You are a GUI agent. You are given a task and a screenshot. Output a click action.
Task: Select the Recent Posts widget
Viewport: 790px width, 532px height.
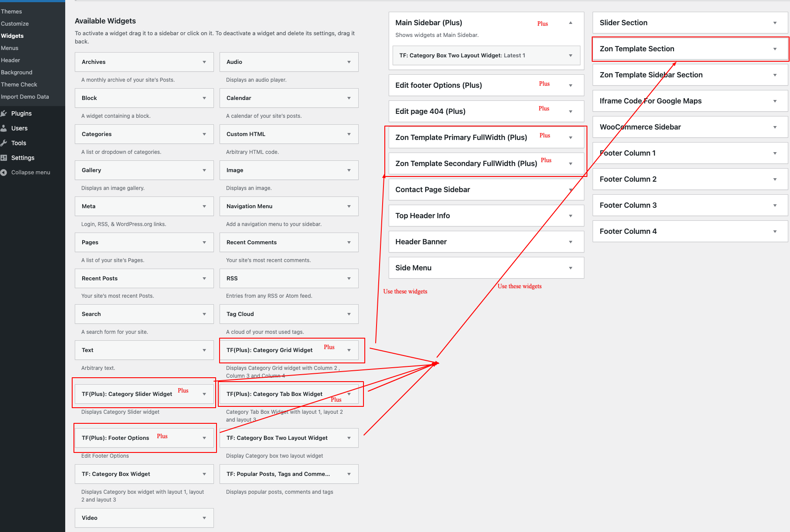coord(100,279)
